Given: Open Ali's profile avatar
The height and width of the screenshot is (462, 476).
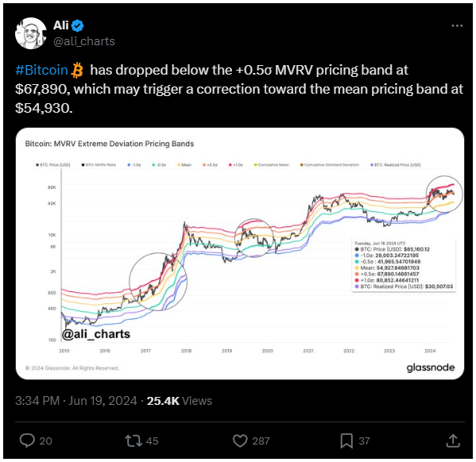Looking at the screenshot, I should click(x=31, y=33).
